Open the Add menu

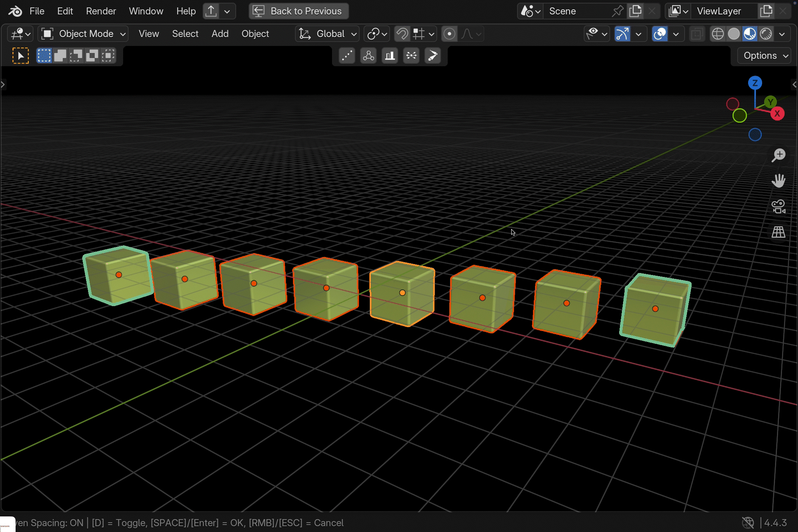[x=220, y=34]
